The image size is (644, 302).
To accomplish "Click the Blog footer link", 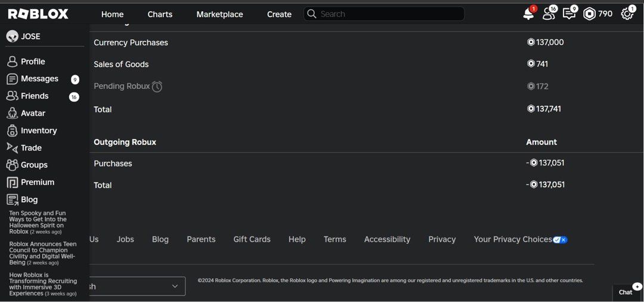I will [x=160, y=239].
